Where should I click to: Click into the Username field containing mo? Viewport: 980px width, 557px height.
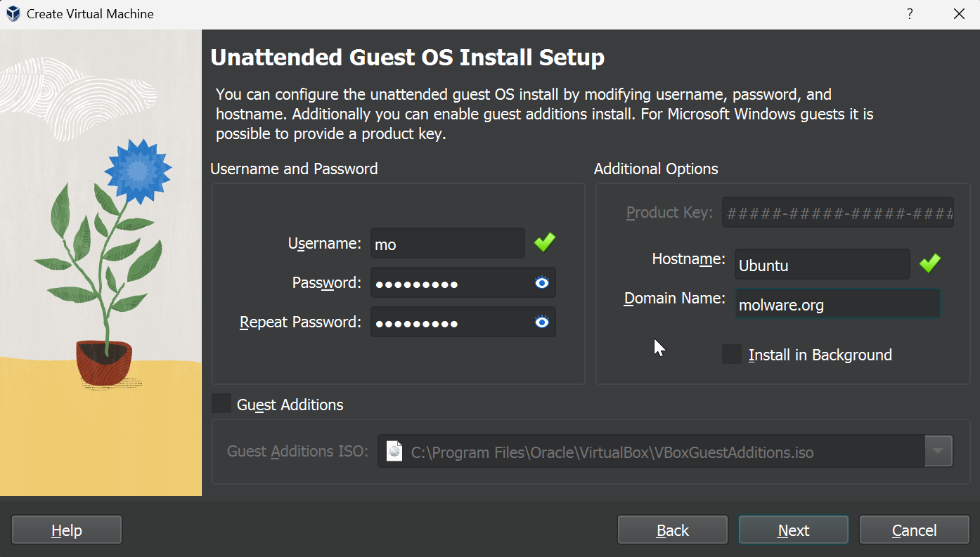(x=447, y=244)
